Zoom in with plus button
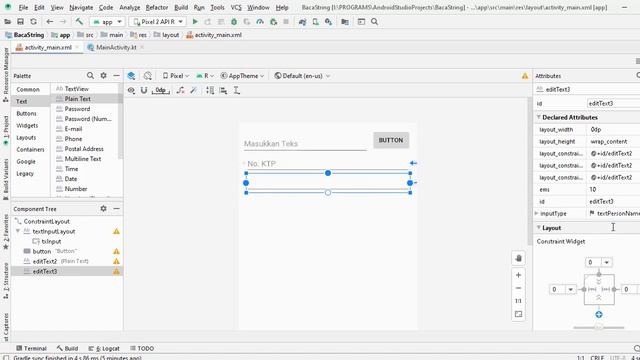This screenshot has width=640, height=360. click(518, 275)
